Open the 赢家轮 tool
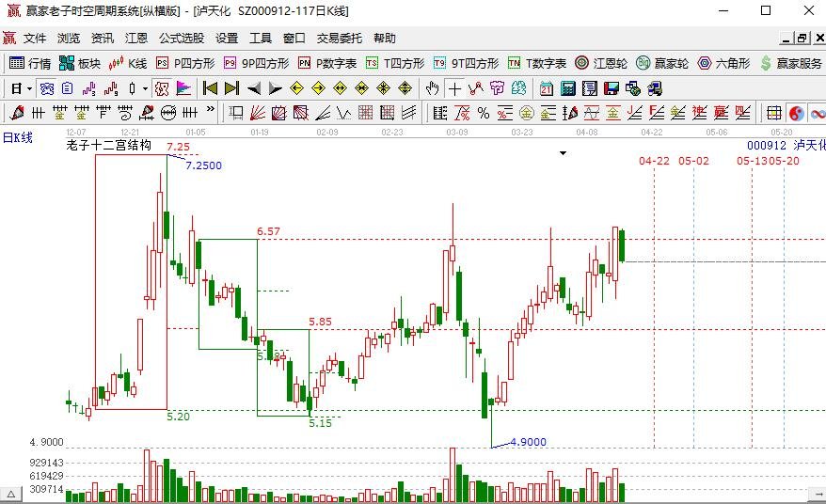 coord(662,63)
